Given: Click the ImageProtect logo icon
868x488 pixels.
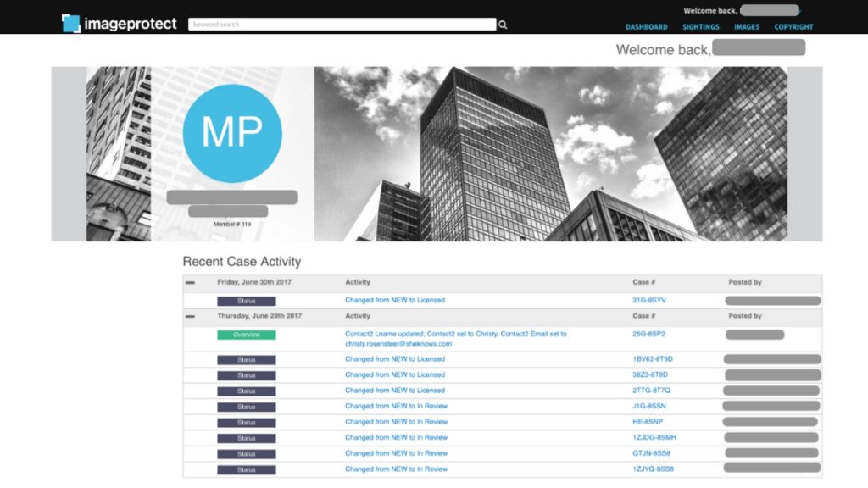Looking at the screenshot, I should [71, 24].
